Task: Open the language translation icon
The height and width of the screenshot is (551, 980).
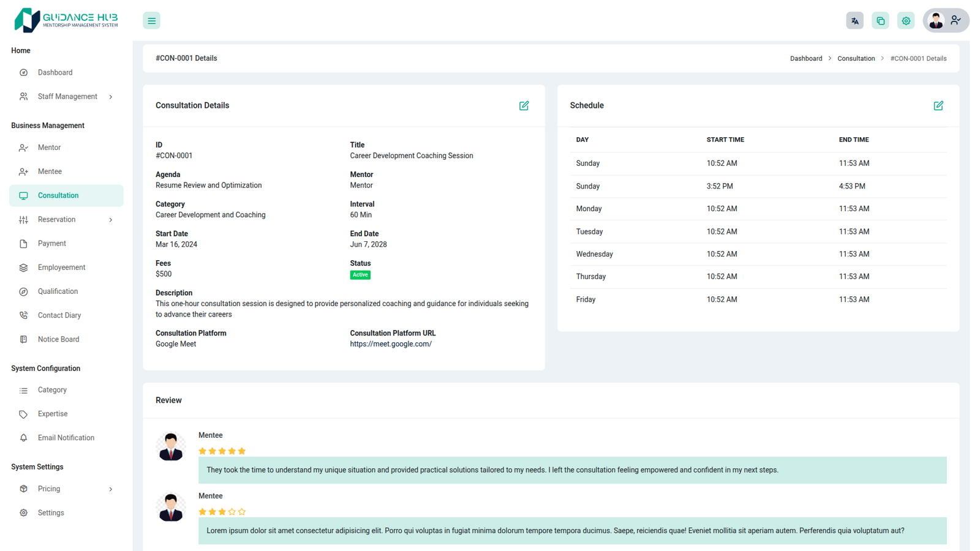Action: (x=854, y=21)
